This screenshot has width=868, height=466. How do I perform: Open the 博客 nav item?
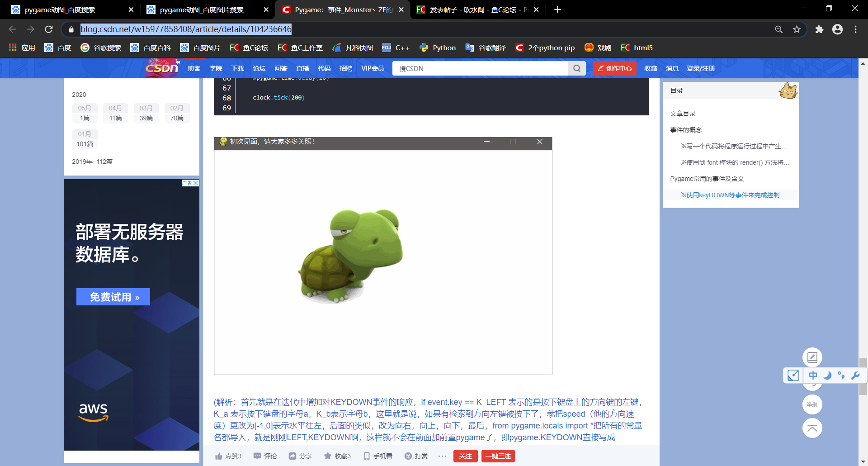coord(194,68)
